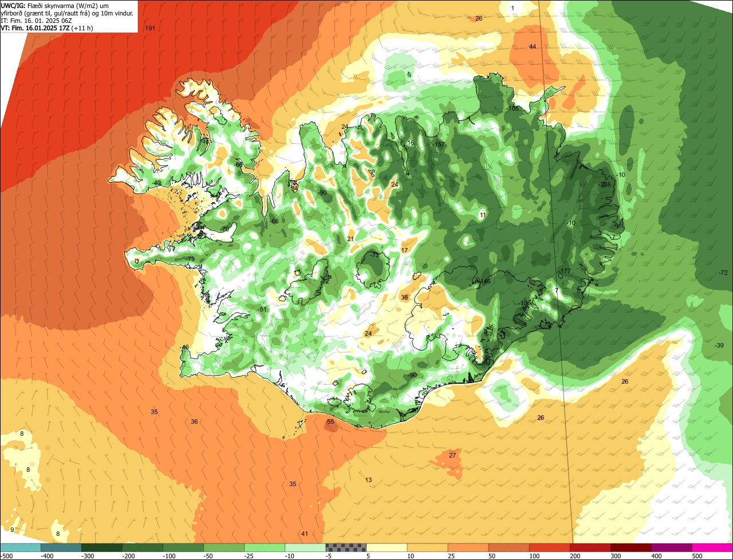The width and height of the screenshot is (733, 560).
Task: Click the 'VT: Fim. 16.01.2025 17Z' valid time
Action: [36, 28]
